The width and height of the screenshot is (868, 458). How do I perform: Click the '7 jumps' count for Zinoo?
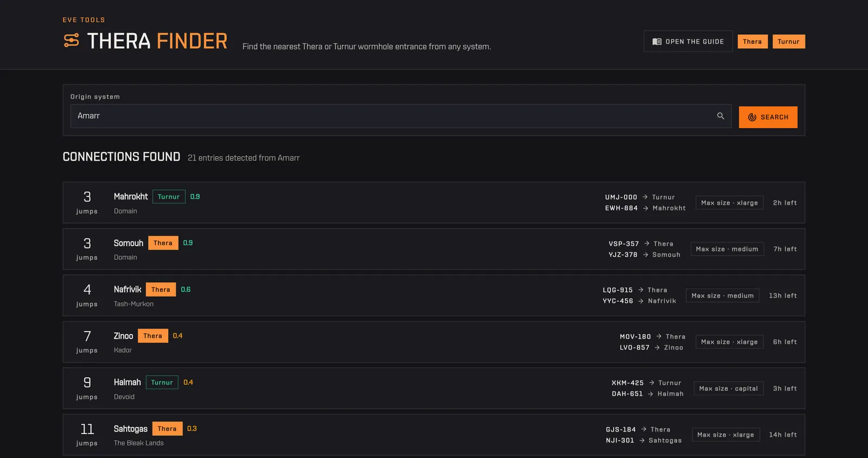pos(87,342)
